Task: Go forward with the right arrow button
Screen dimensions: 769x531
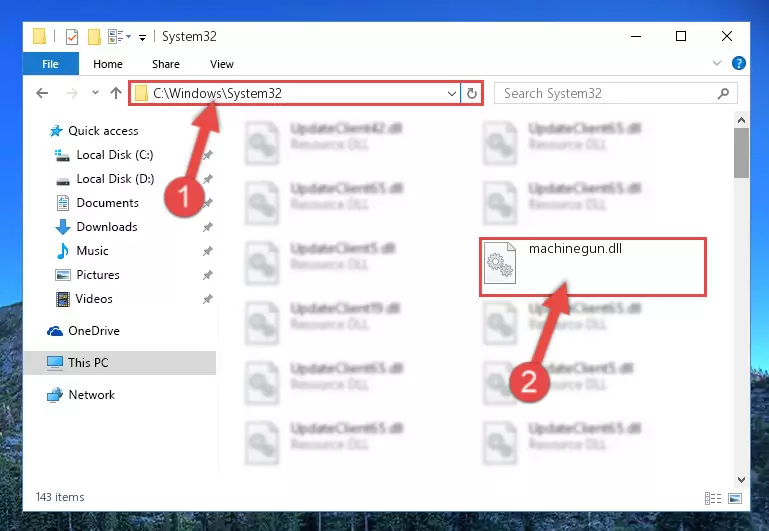Action: click(72, 93)
